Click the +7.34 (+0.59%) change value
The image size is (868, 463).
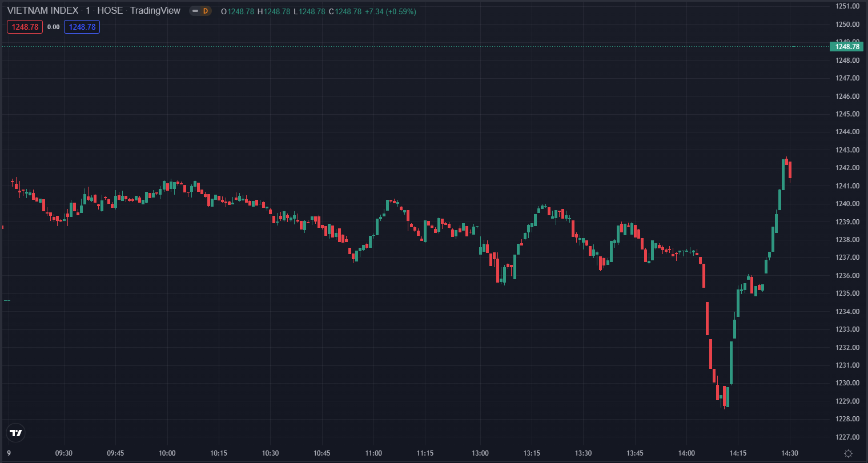click(x=391, y=11)
